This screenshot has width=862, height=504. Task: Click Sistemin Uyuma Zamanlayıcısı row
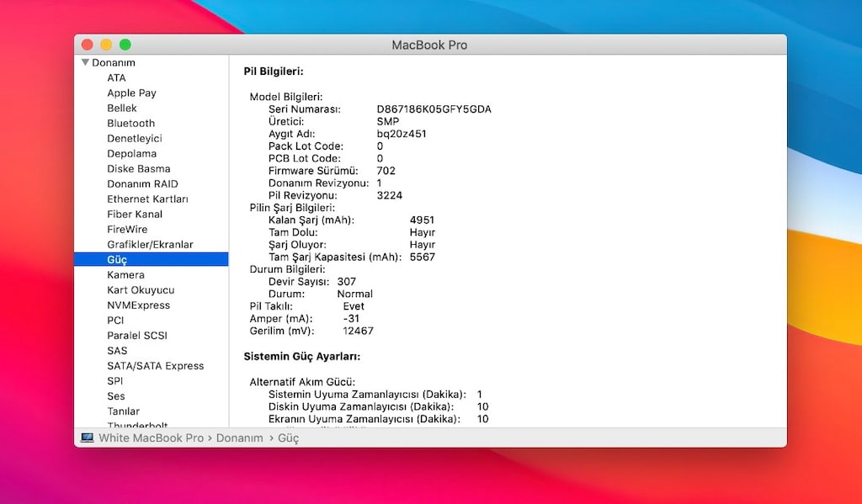pyautogui.click(x=375, y=395)
